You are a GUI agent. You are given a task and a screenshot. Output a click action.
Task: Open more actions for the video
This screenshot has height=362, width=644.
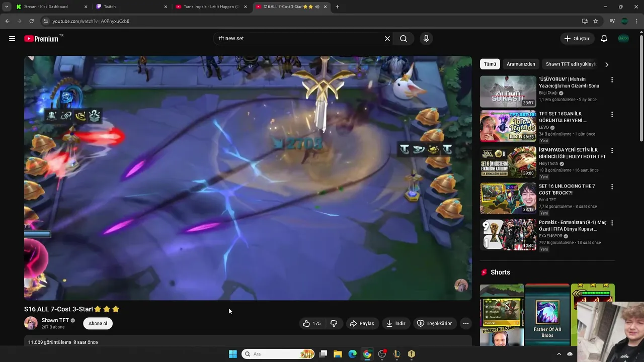pyautogui.click(x=466, y=324)
